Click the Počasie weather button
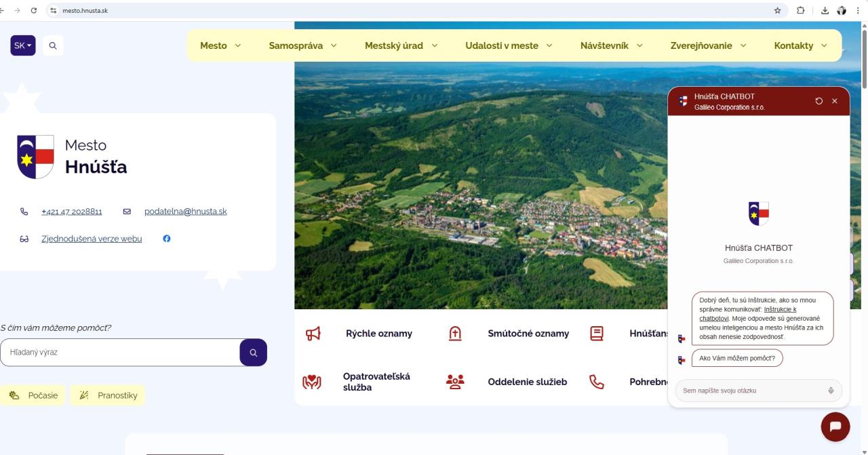The height and width of the screenshot is (455, 868). click(x=34, y=395)
